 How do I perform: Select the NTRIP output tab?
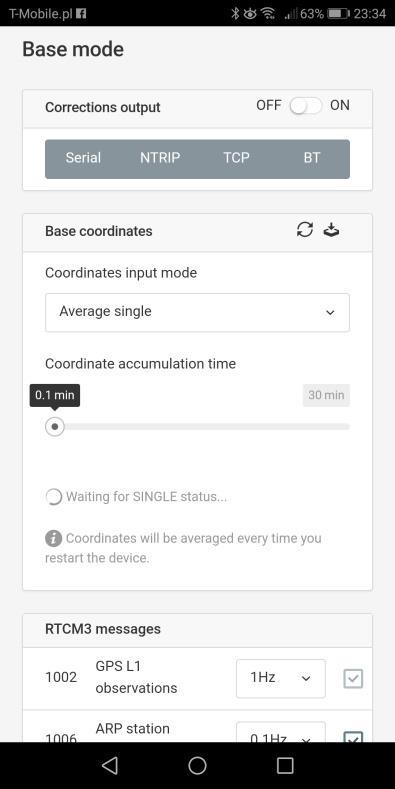click(x=160, y=157)
